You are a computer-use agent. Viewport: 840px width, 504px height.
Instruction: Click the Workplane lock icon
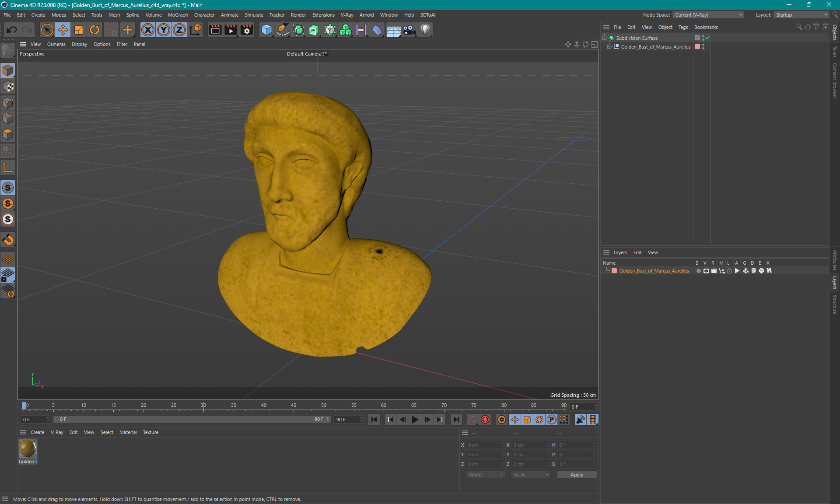click(8, 275)
